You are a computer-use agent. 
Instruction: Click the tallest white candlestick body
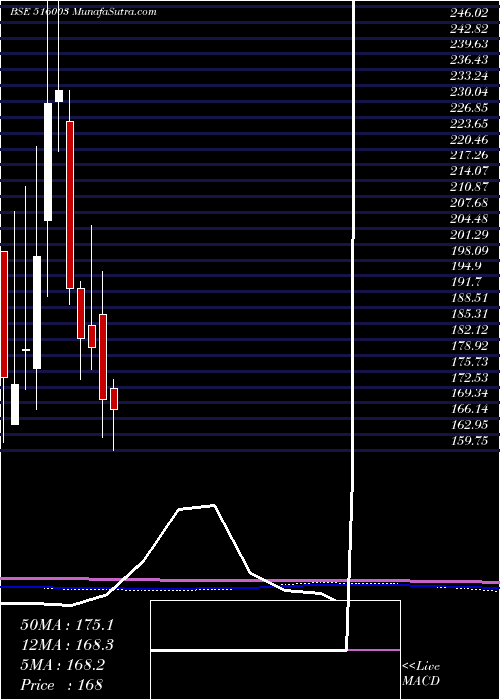click(48, 162)
